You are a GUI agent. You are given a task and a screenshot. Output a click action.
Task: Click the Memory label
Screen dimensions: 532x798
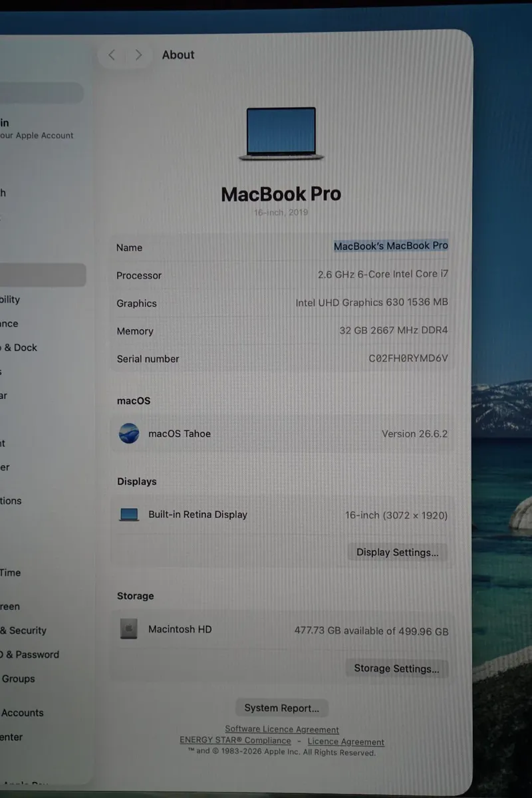[135, 331]
